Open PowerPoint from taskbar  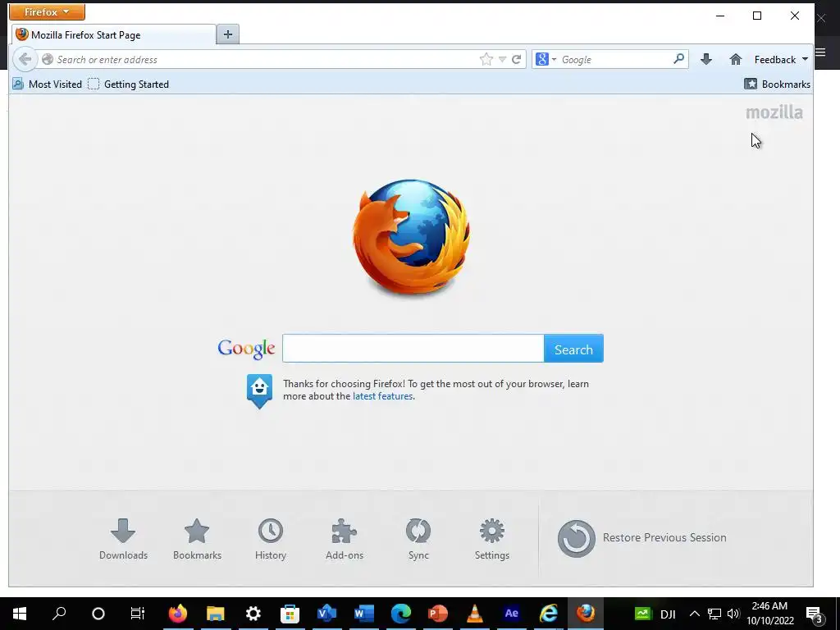(x=438, y=614)
